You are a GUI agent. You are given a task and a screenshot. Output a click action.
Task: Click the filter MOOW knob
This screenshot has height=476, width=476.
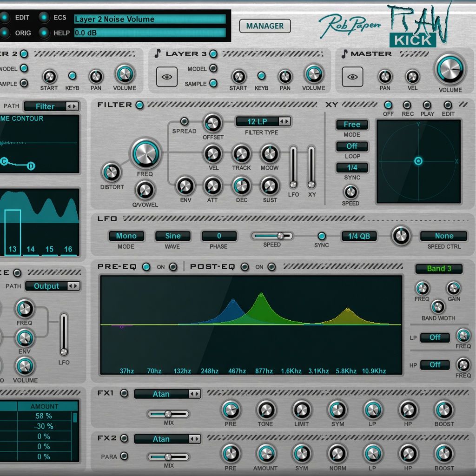pos(270,153)
